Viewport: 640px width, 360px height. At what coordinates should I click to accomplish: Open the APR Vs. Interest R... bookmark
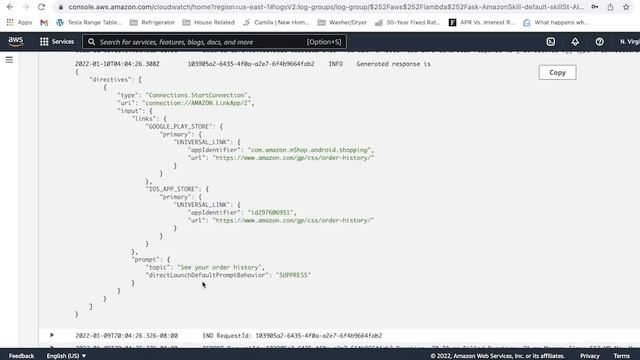click(482, 22)
